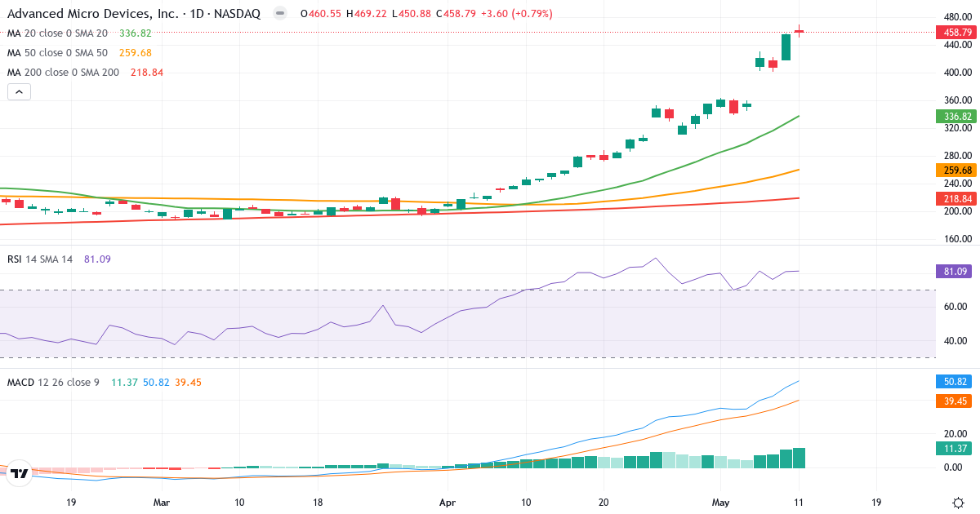Click the MA 20 value 336.82 in legend
The image size is (980, 514).
click(136, 33)
